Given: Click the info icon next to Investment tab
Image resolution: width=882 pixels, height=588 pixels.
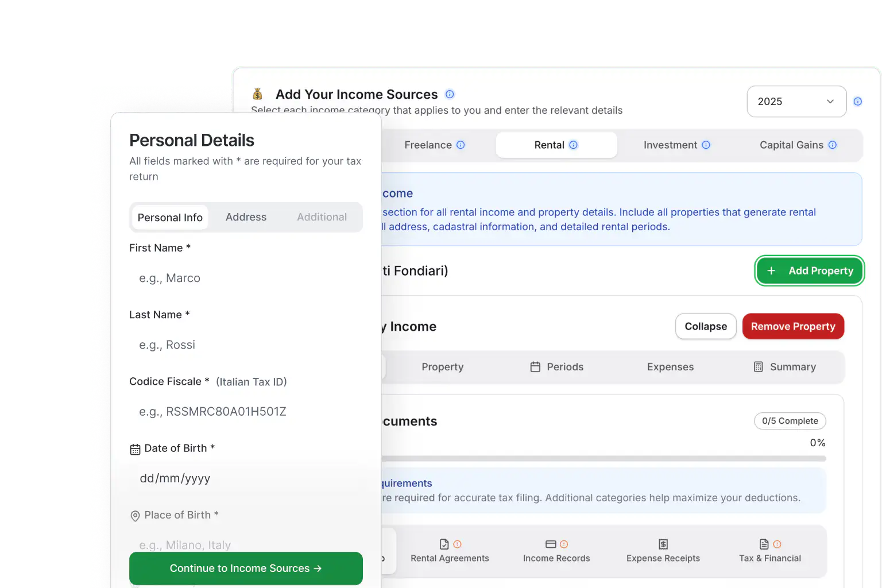Looking at the screenshot, I should coord(706,145).
